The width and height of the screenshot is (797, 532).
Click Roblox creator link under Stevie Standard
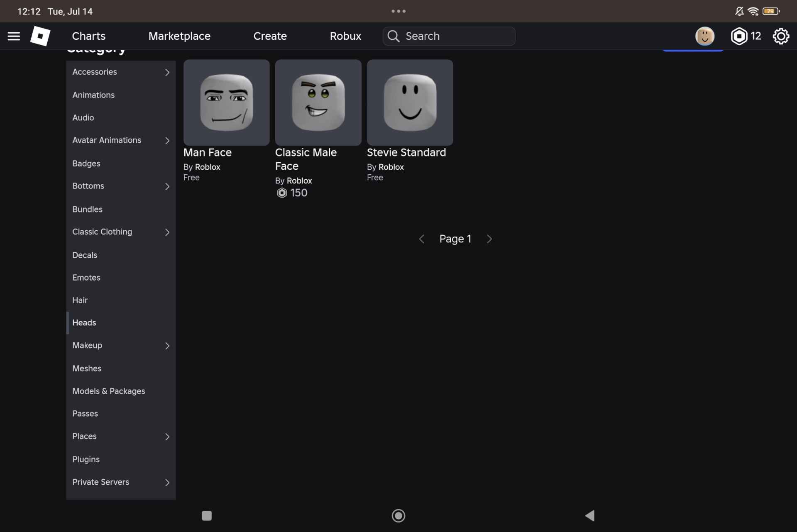coord(391,167)
